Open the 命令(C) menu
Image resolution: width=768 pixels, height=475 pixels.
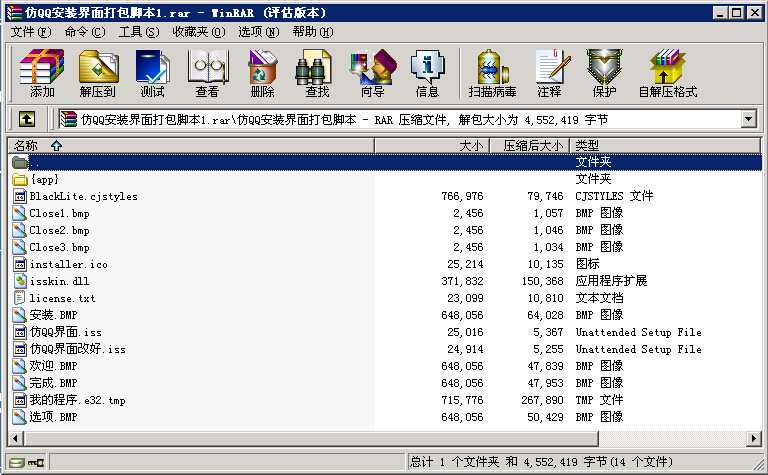click(85, 32)
